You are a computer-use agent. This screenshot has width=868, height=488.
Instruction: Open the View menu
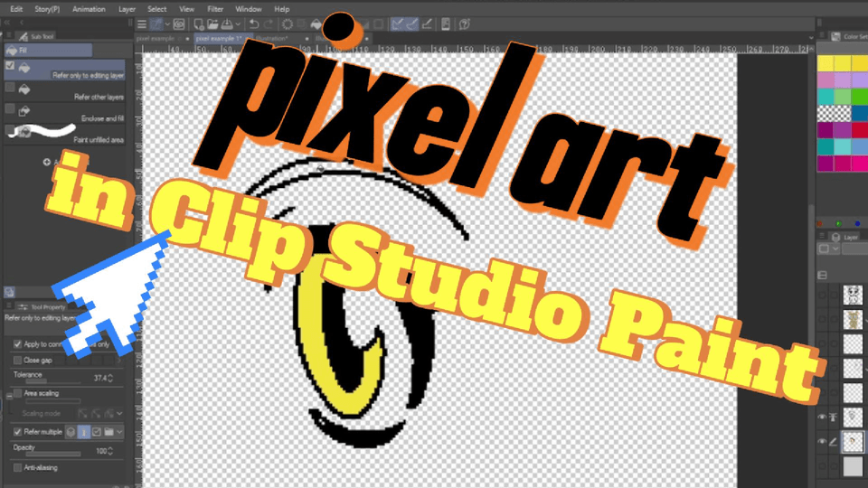tap(186, 9)
